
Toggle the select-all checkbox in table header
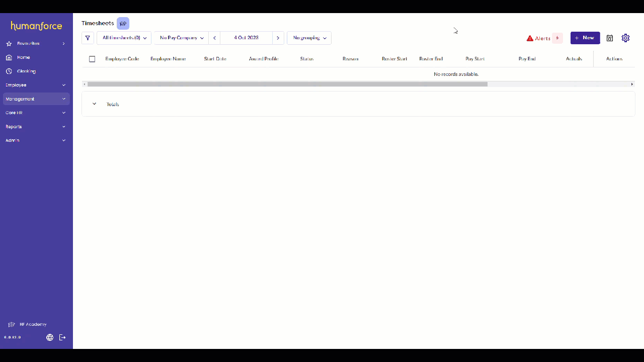92,59
